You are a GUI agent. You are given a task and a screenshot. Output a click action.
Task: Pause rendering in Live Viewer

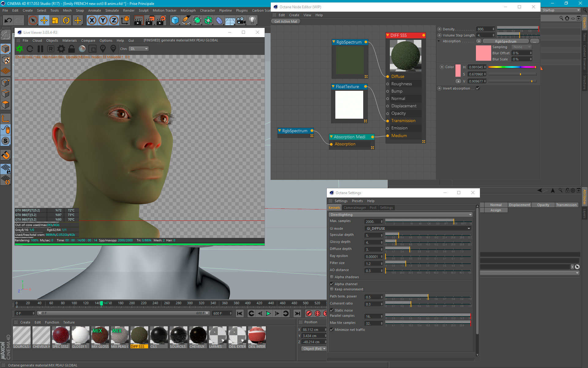[x=40, y=49]
